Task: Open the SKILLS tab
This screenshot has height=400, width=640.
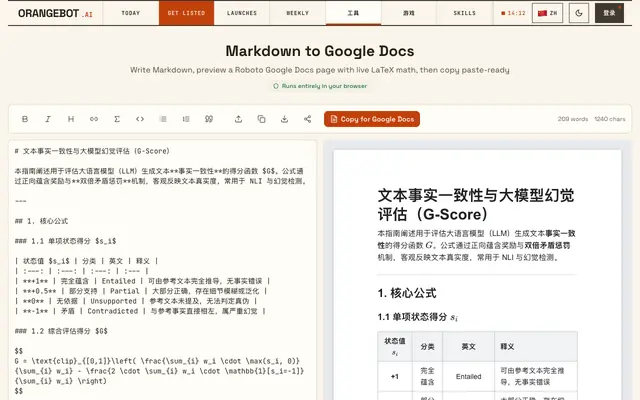Action: tap(464, 13)
